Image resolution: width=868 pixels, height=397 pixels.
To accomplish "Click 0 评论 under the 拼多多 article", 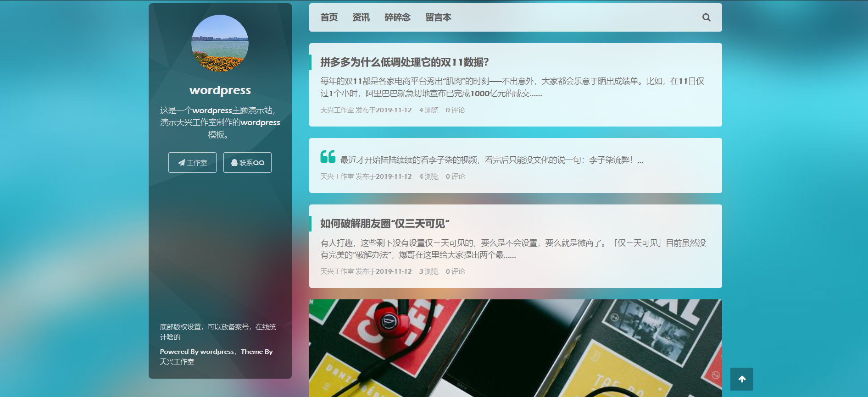I will 455,110.
